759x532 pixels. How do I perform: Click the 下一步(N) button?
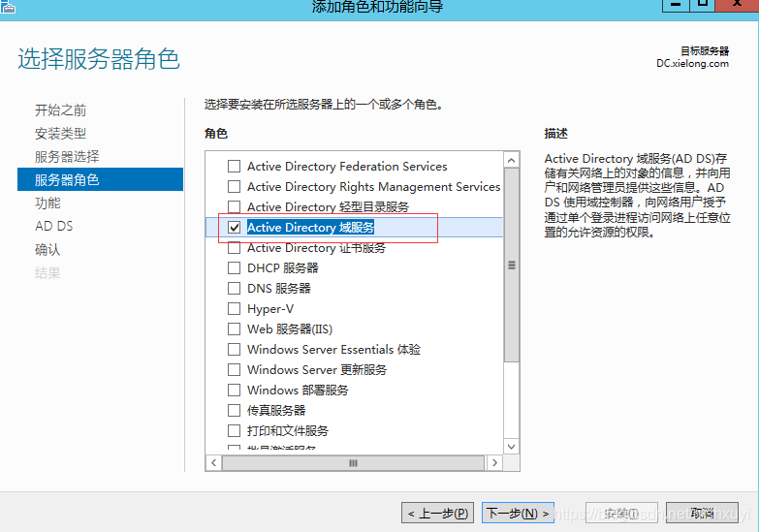coord(518,513)
